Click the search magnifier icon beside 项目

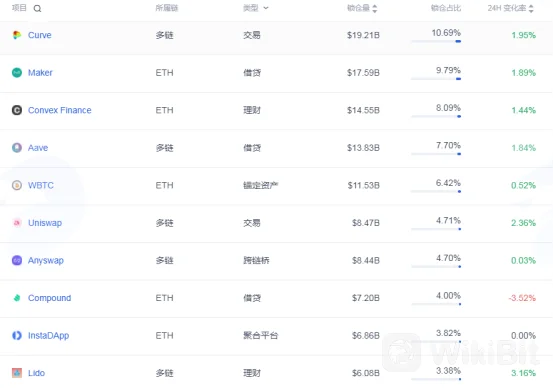(37, 9)
